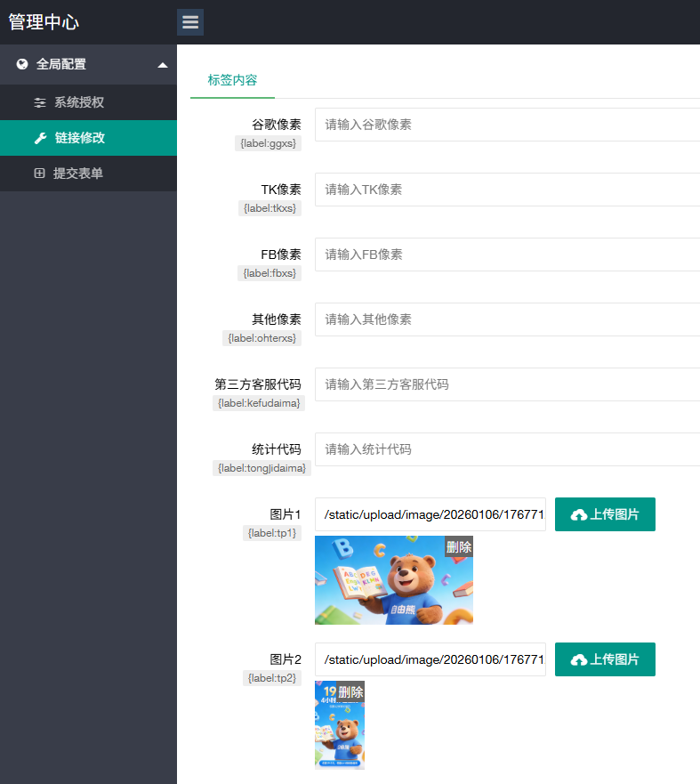Click the plus-box icon next to 提交表单
The height and width of the screenshot is (784, 700).
(x=39, y=174)
